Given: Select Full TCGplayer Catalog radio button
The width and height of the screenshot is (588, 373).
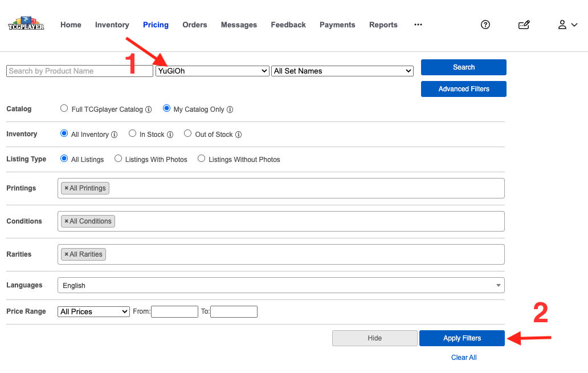Looking at the screenshot, I should tap(64, 108).
